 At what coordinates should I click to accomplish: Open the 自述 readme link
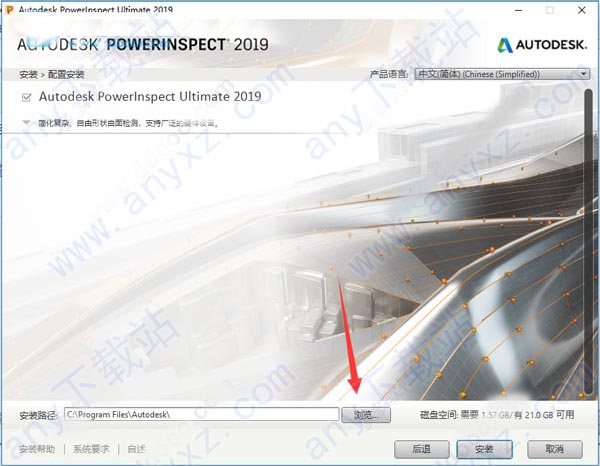pyautogui.click(x=136, y=448)
